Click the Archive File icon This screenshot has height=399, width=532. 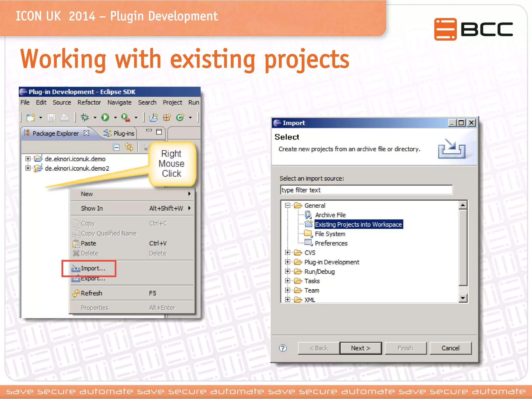pyautogui.click(x=308, y=215)
